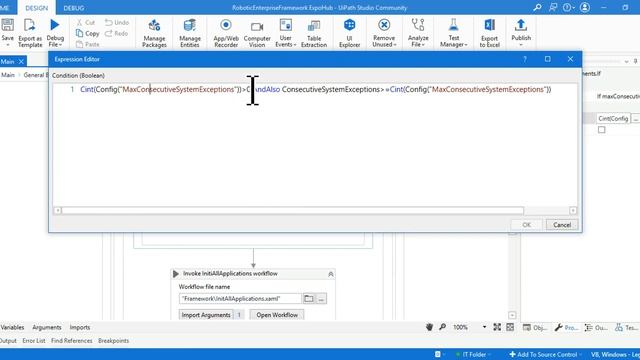Click ellipsis button next to workflow file name
This screenshot has width=640, height=360.
(321, 298)
